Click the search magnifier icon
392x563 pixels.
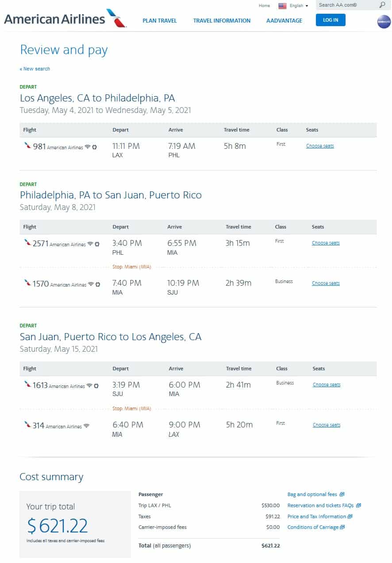click(x=382, y=5)
